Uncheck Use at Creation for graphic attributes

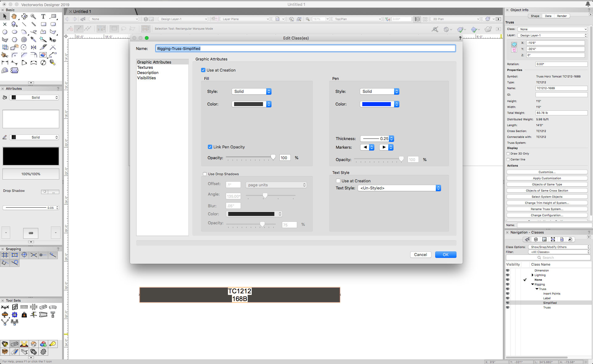click(203, 70)
